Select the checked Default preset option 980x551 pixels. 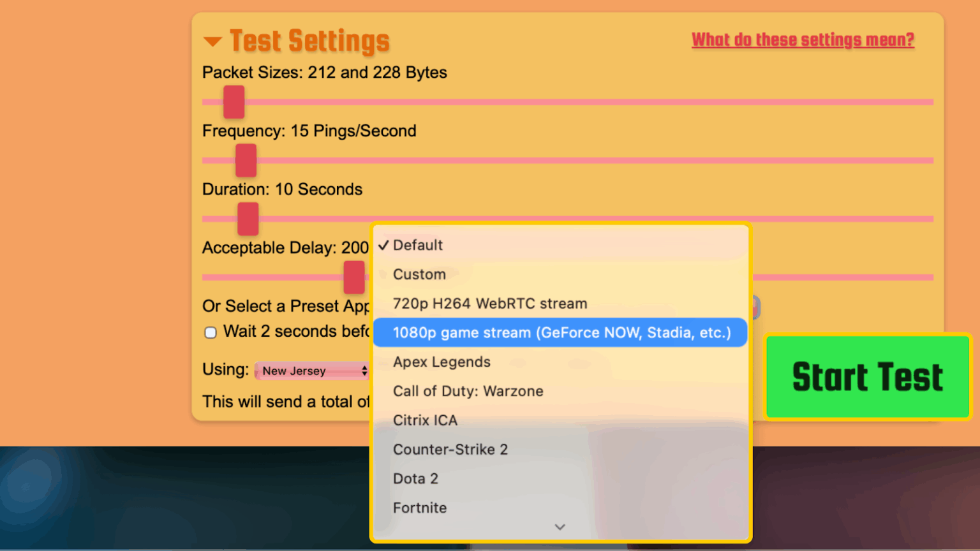coord(418,246)
